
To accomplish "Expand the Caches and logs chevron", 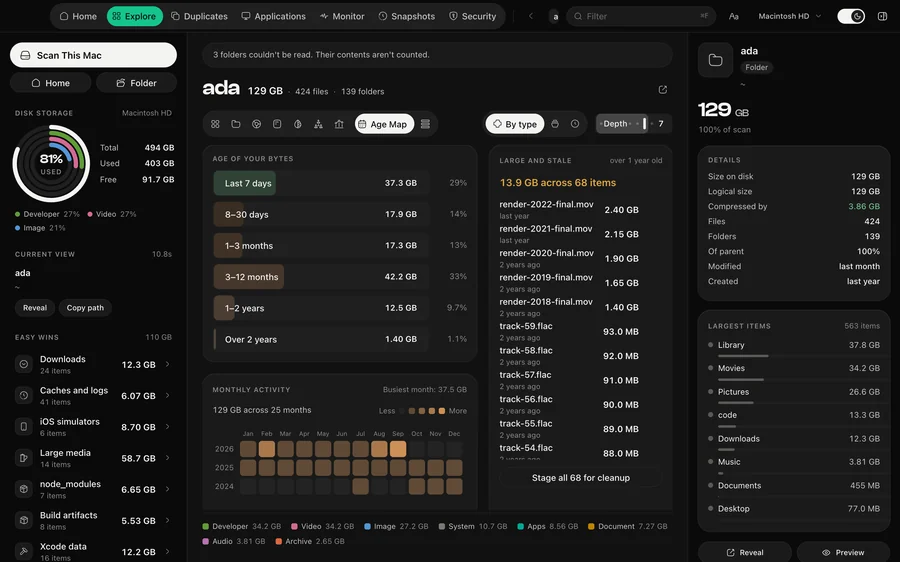I will pos(168,396).
